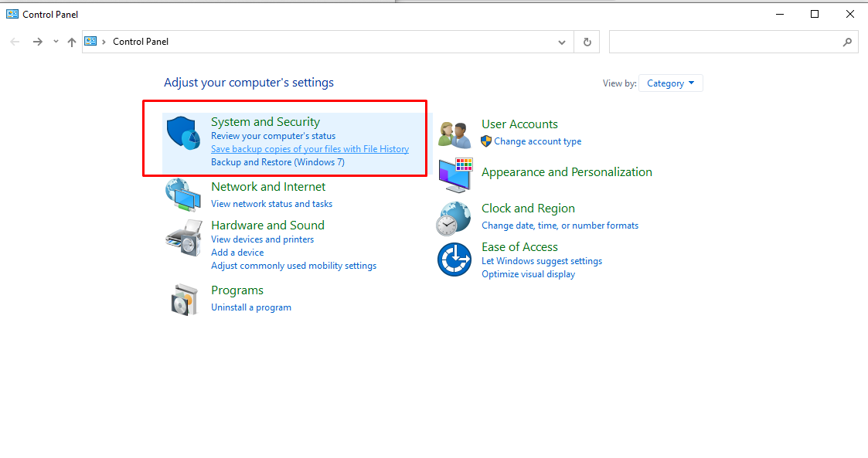The width and height of the screenshot is (868, 458).
Task: Open Backup and Restore (Windows 7)
Action: pyautogui.click(x=277, y=162)
